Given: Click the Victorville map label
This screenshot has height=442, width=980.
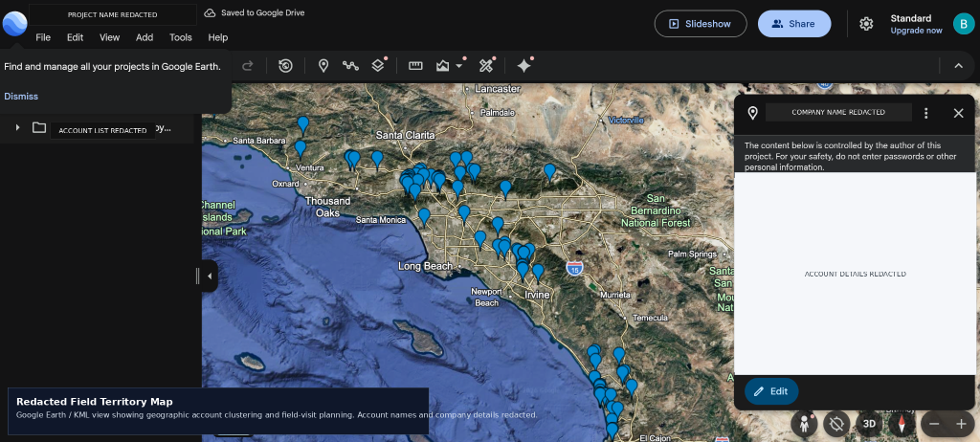Looking at the screenshot, I should [626, 120].
